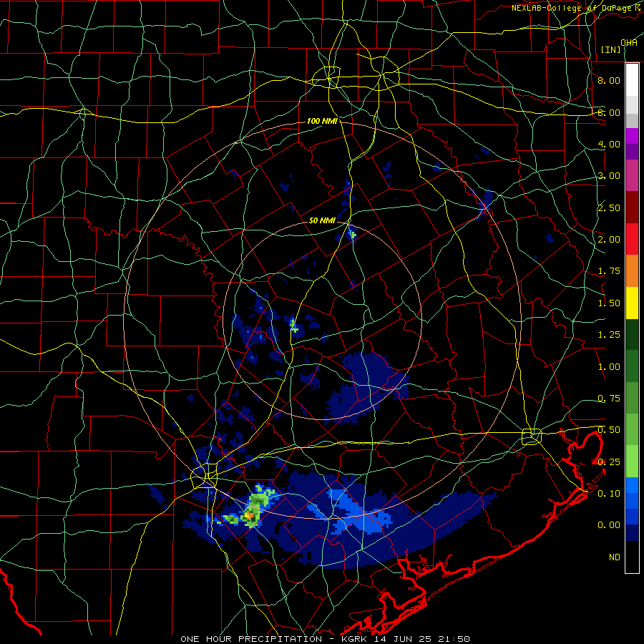Click the 100 NMI range ring label
Viewport: 644px width, 644px height.
pyautogui.click(x=322, y=121)
